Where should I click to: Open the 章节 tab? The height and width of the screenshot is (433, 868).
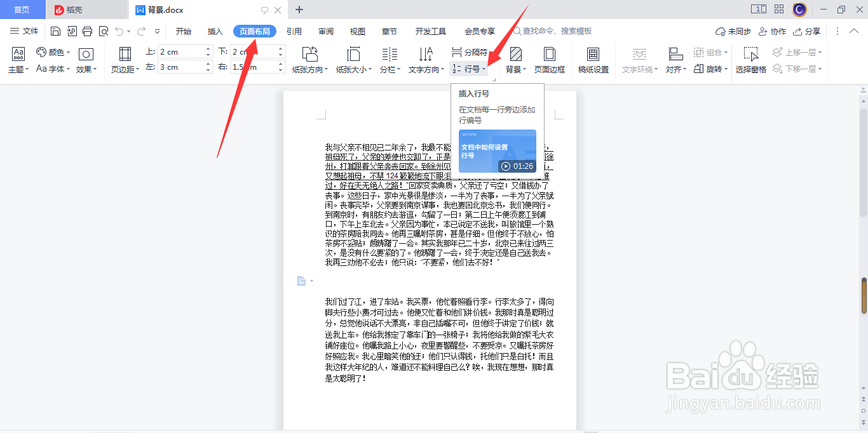390,31
